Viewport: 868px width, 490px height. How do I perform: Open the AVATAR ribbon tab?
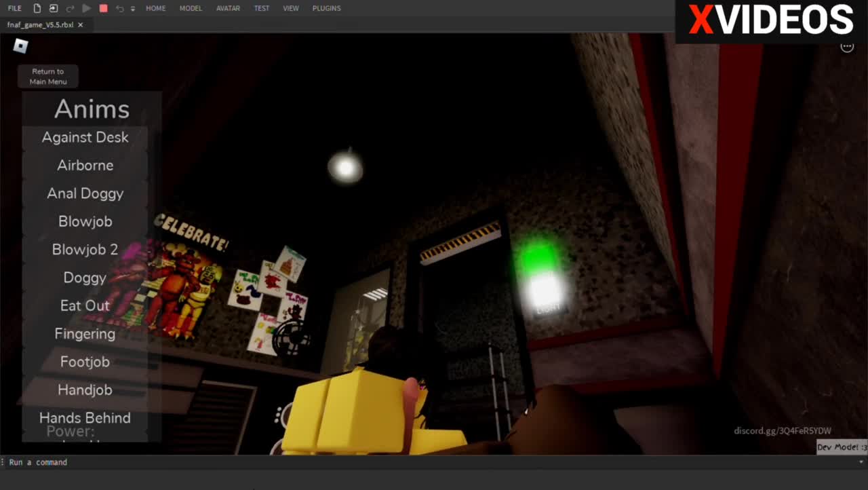point(228,8)
